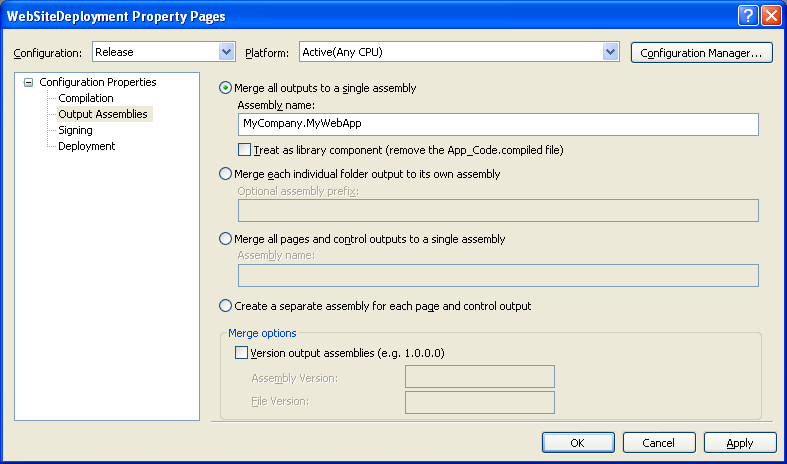Click the Assembly name field containing MyCompany.MyWebApp

click(x=498, y=125)
